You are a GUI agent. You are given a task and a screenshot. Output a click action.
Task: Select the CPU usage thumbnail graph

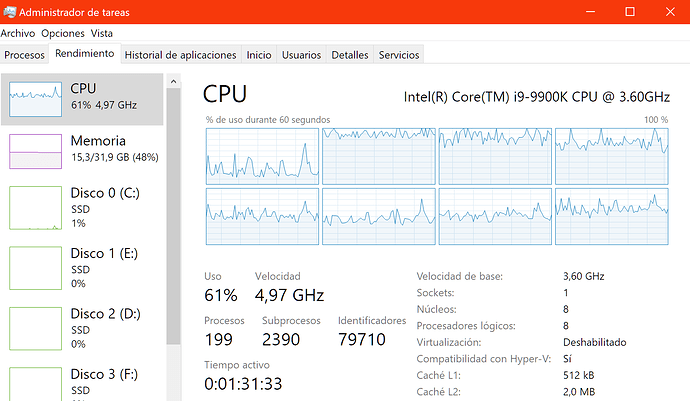tap(35, 99)
